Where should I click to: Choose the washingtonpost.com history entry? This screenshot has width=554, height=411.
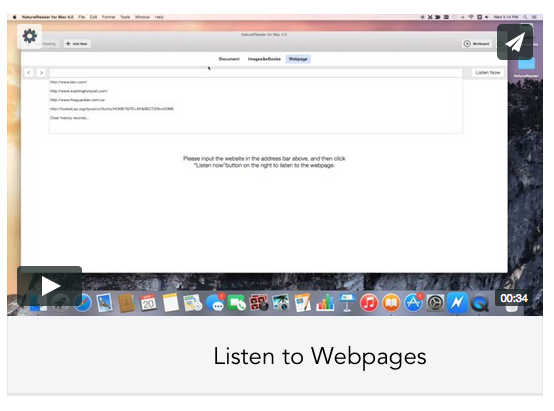click(79, 91)
